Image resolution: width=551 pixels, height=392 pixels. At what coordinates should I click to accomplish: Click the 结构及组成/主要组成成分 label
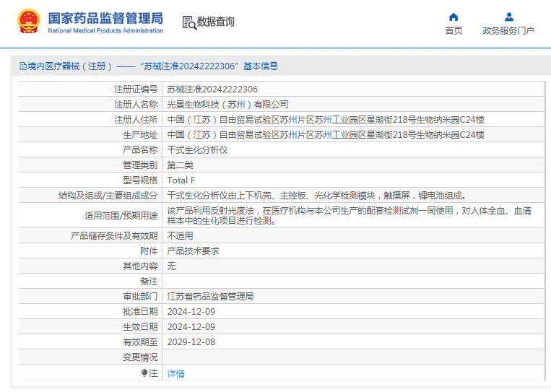tap(108, 196)
